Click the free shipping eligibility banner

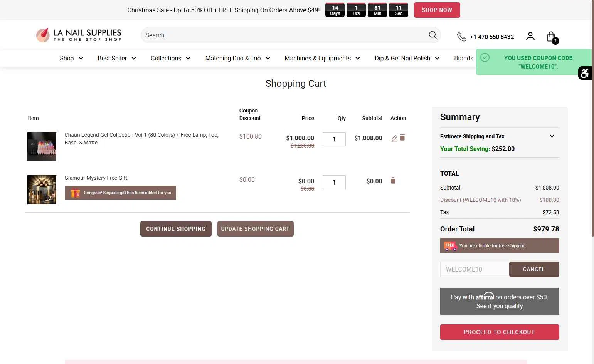[x=500, y=246]
